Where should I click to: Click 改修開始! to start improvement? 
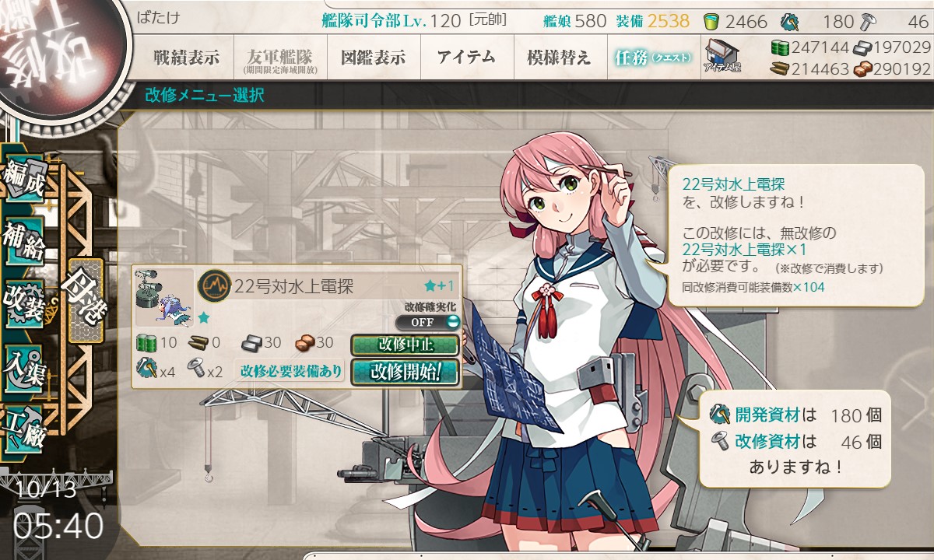[405, 371]
